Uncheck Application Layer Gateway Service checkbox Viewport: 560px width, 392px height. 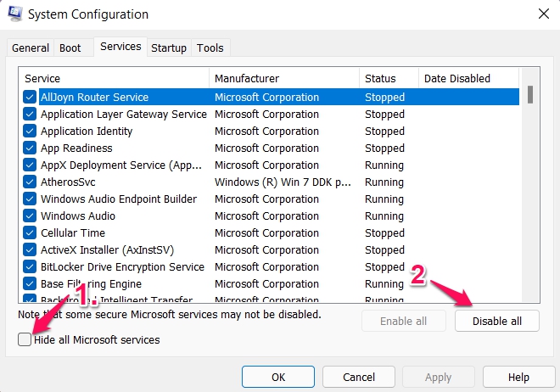click(x=30, y=115)
